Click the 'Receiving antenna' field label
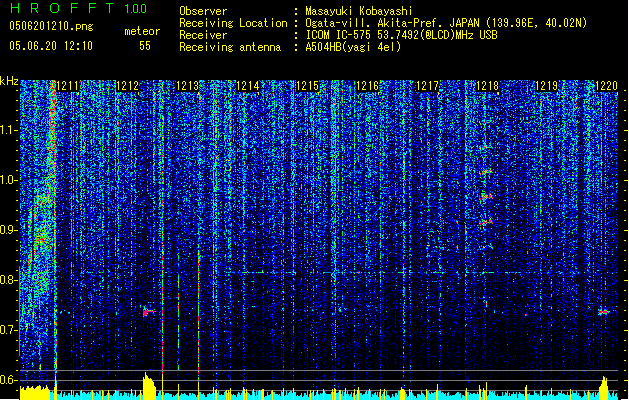The height and width of the screenshot is (400, 629). [230, 47]
